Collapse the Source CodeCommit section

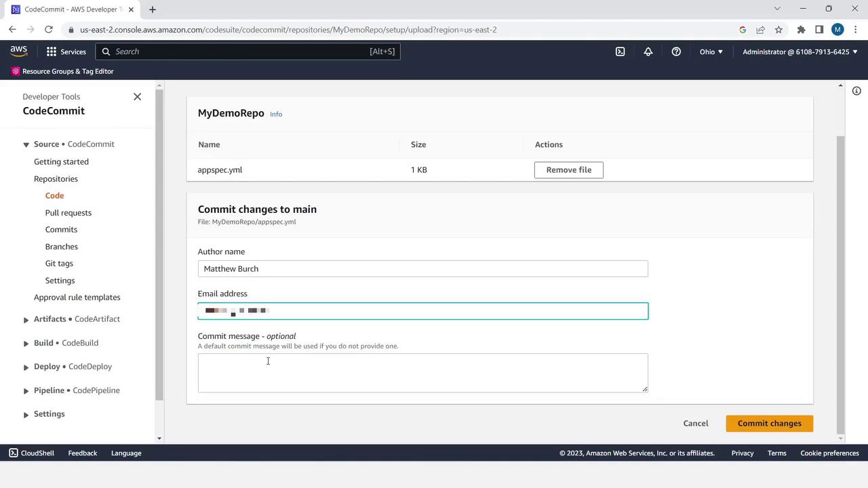click(x=26, y=144)
